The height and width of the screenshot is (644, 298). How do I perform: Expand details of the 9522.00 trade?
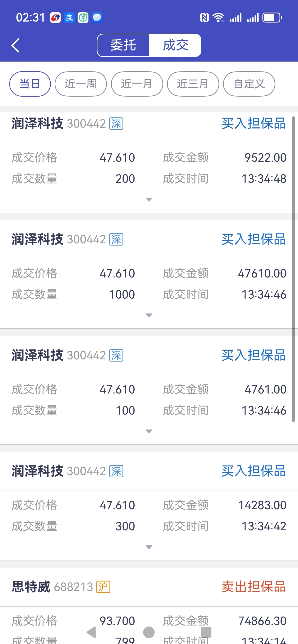tap(149, 200)
